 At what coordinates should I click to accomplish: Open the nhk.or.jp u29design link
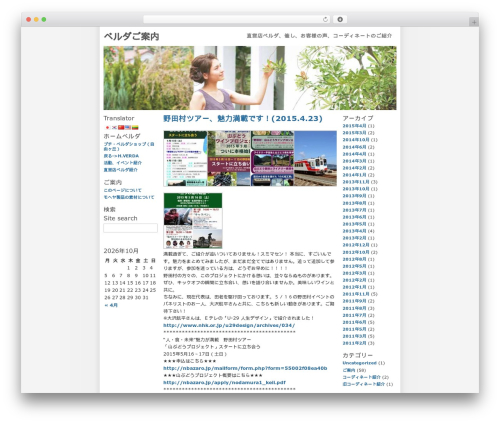click(229, 325)
